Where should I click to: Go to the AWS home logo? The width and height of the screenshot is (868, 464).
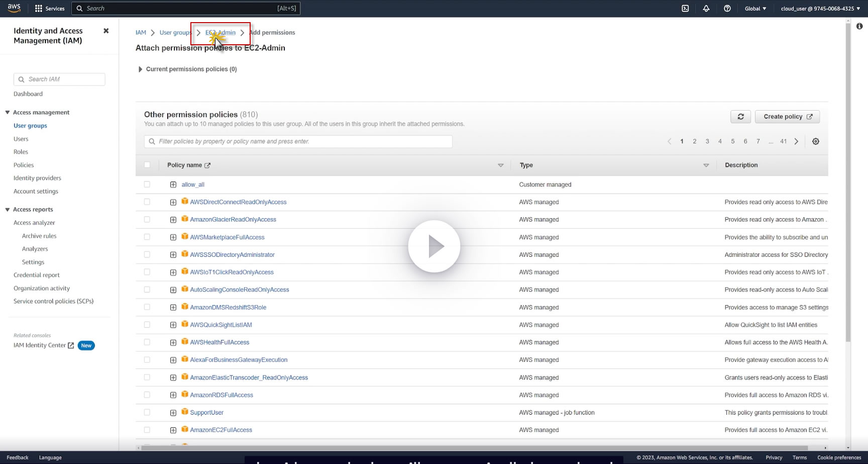(14, 8)
